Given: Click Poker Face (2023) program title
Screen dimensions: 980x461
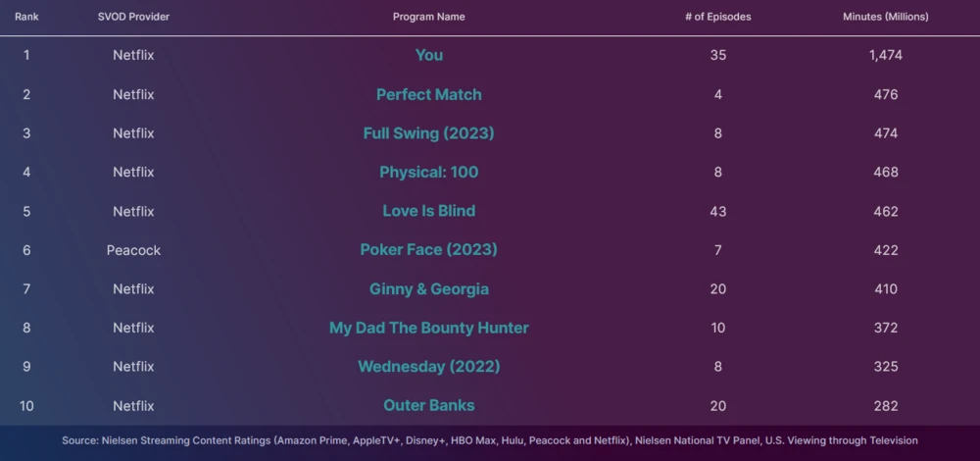Looking at the screenshot, I should (x=428, y=250).
